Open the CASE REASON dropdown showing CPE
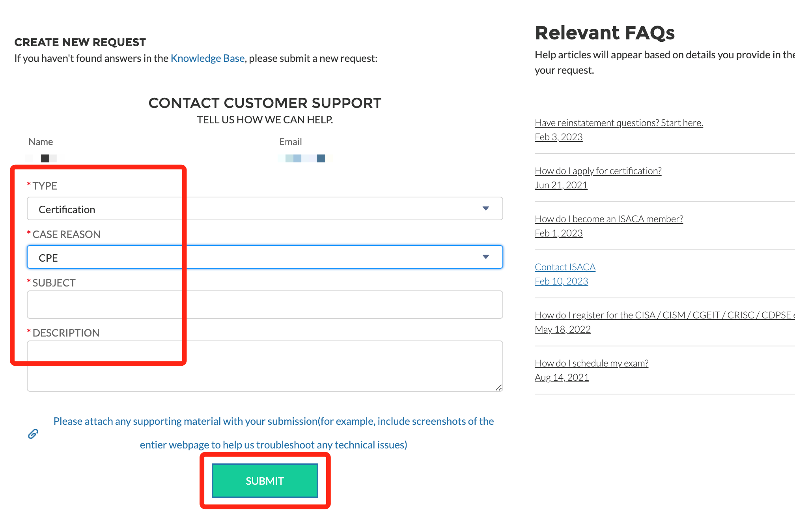Viewport: 795px width, 532px height. click(x=265, y=257)
